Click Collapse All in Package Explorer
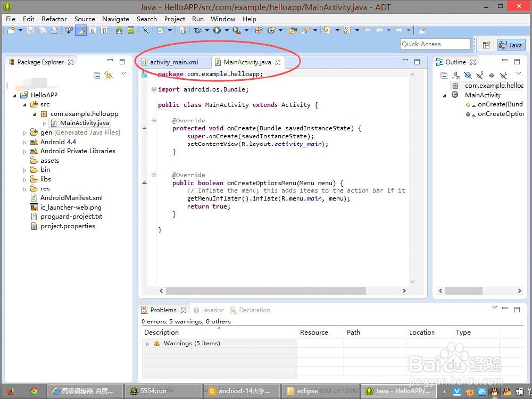This screenshot has width=532, height=399. (x=97, y=76)
